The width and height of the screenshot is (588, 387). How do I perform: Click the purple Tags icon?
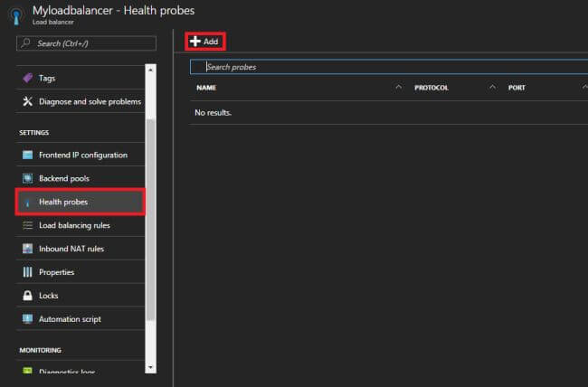coord(28,78)
